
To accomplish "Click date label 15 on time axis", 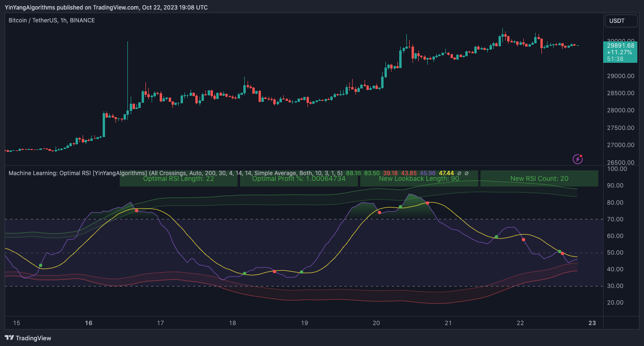I will (17, 323).
